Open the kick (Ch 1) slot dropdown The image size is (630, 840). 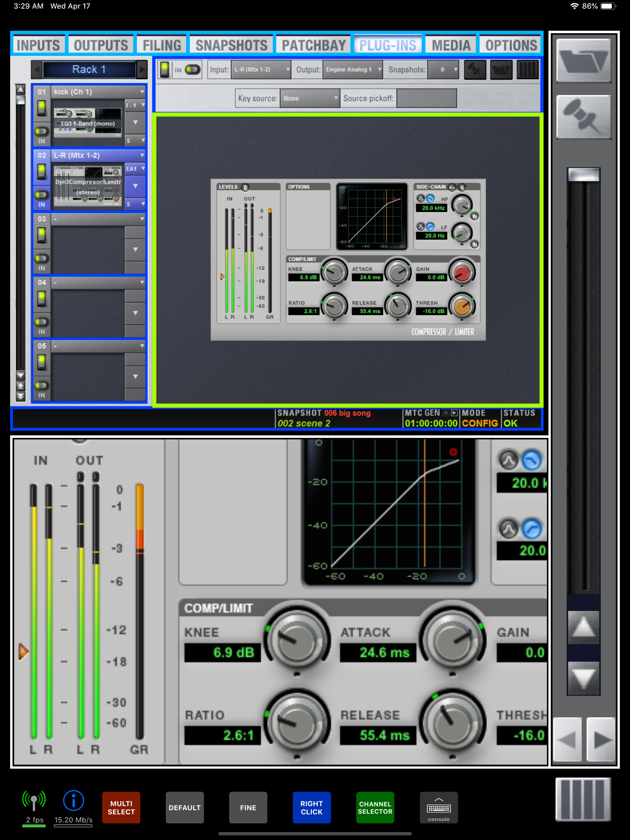point(98,92)
